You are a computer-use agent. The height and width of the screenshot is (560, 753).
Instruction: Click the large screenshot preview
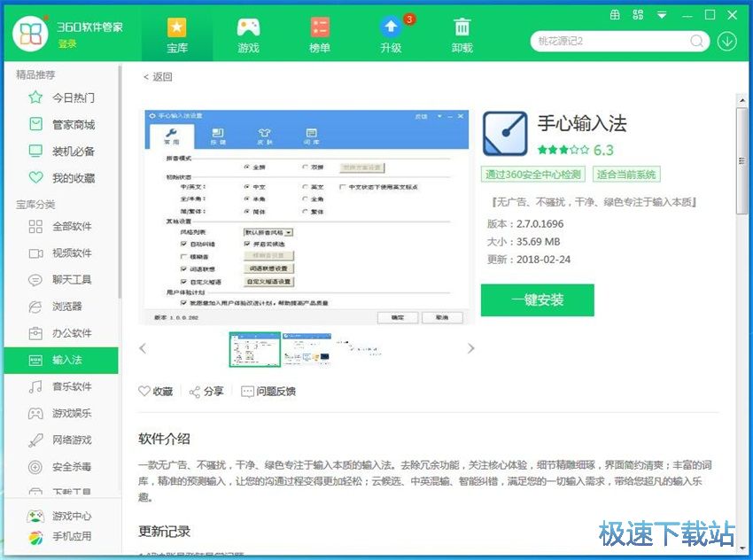click(307, 217)
